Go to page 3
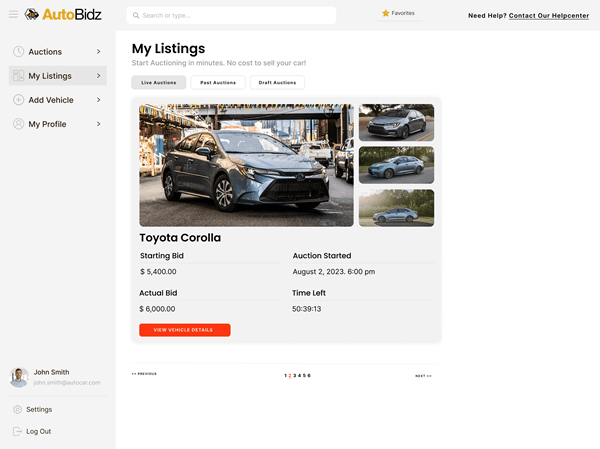600x449 pixels. click(295, 376)
